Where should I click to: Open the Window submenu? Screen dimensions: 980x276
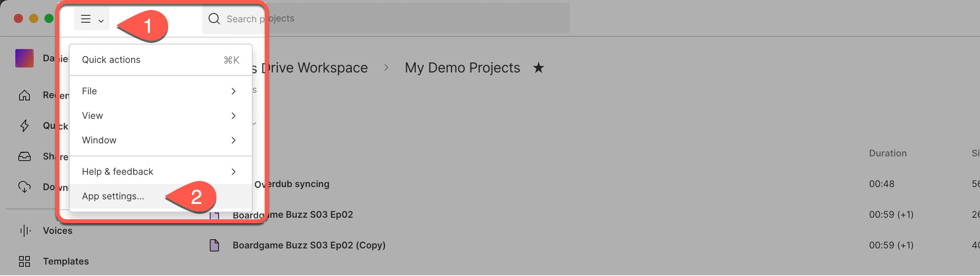point(161,140)
